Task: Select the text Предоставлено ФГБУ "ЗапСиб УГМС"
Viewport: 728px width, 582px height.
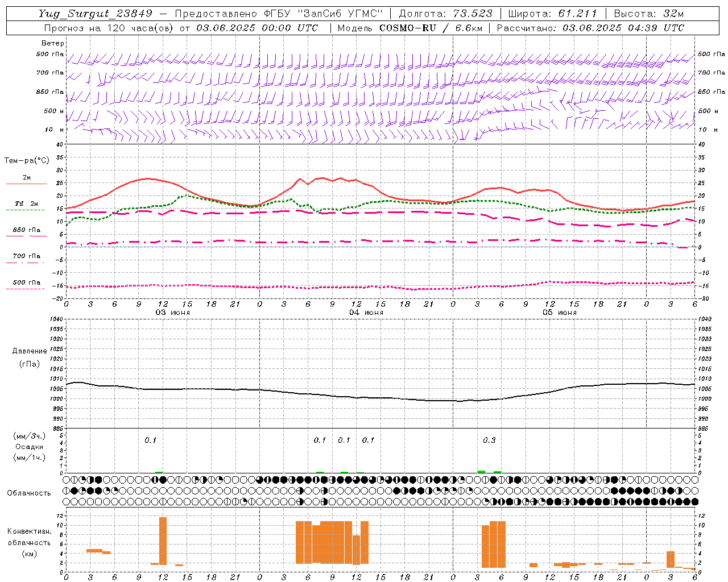Action: [279, 14]
